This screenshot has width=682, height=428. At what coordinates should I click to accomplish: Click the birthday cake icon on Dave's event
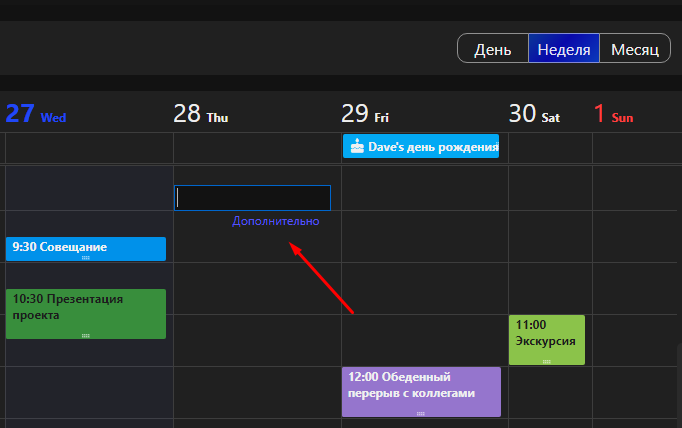[357, 146]
